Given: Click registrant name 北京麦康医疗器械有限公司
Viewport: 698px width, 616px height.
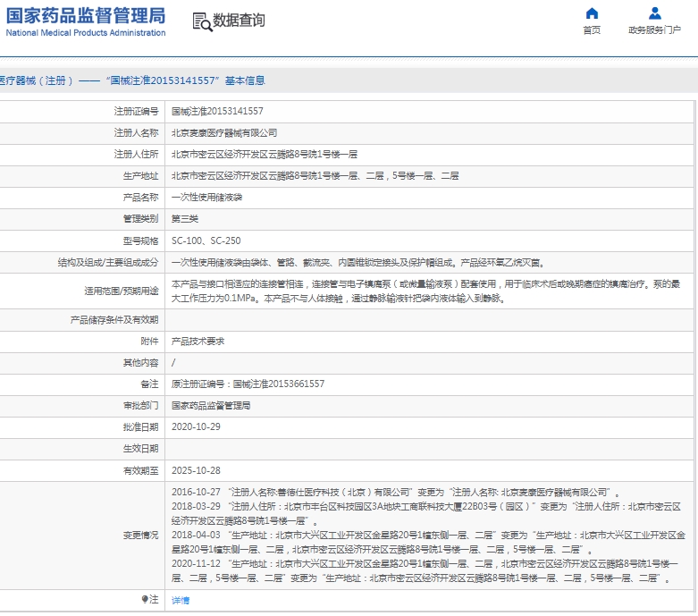Looking at the screenshot, I should pyautogui.click(x=224, y=132).
